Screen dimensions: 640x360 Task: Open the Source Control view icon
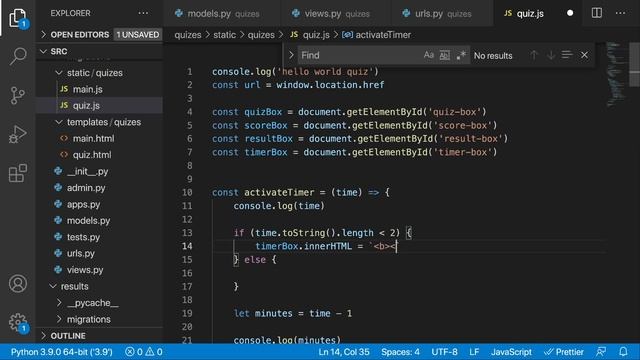(x=18, y=96)
